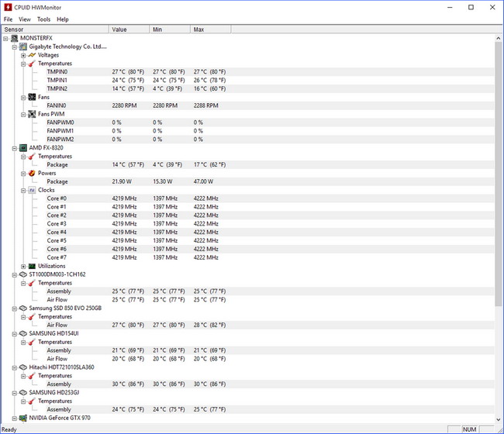Expand the Voltages node
This screenshot has height=434, width=504.
point(23,56)
